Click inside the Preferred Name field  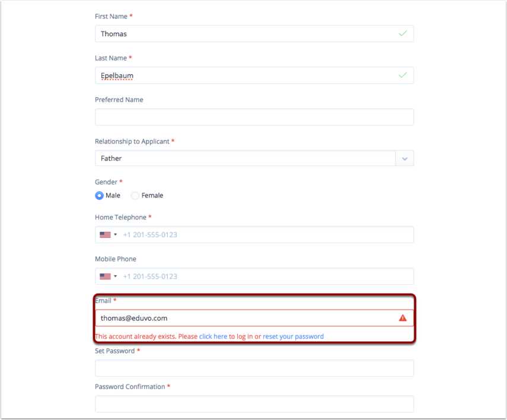pos(254,117)
